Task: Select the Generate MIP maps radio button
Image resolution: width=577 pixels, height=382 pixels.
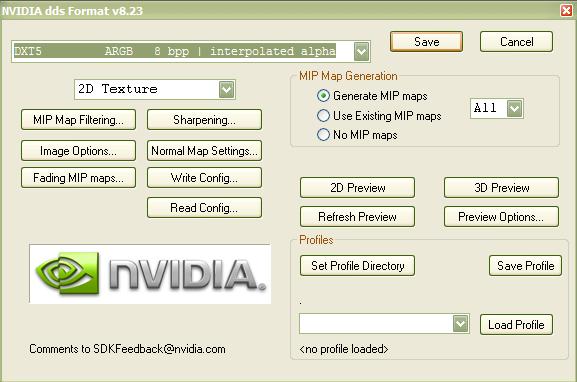Action: tap(323, 96)
